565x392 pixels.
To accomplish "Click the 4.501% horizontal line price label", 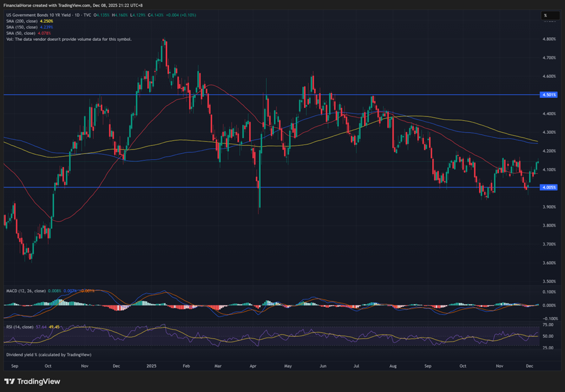I will (549, 95).
